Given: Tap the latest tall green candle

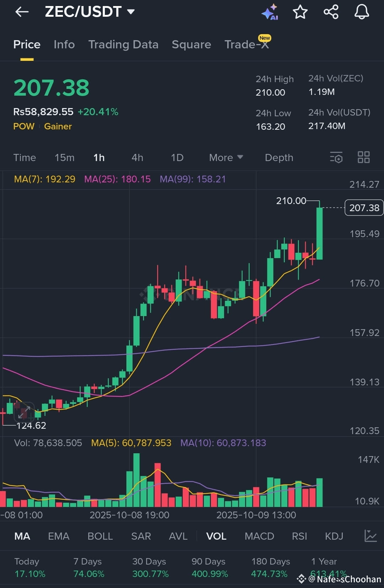Looking at the screenshot, I should click(x=319, y=233).
